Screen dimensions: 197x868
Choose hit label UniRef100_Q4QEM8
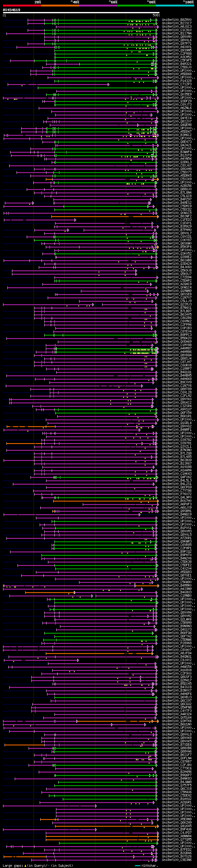pos(176,125)
